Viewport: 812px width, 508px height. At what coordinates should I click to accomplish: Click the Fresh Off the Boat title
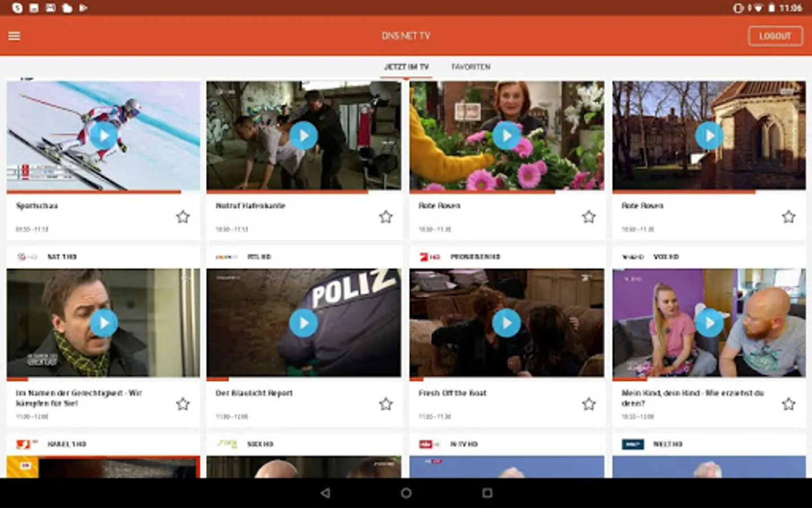(452, 393)
